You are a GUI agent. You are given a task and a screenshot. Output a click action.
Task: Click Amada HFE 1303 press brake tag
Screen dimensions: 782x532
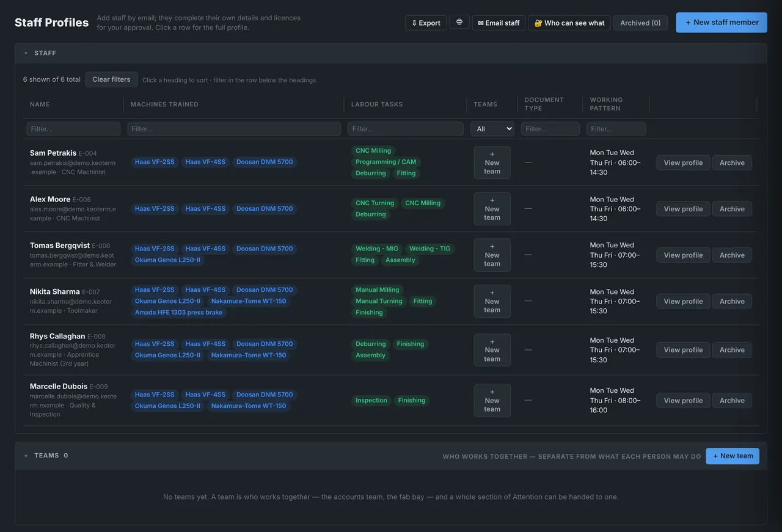pos(178,312)
